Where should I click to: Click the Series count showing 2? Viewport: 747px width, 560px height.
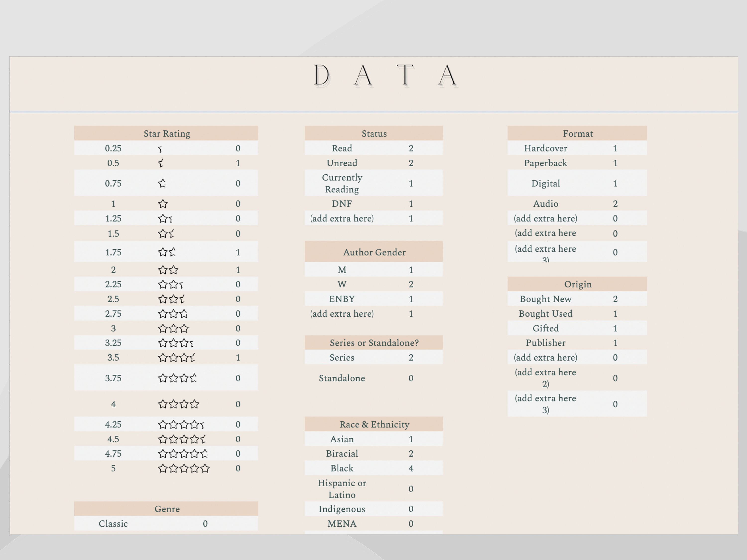(x=411, y=357)
